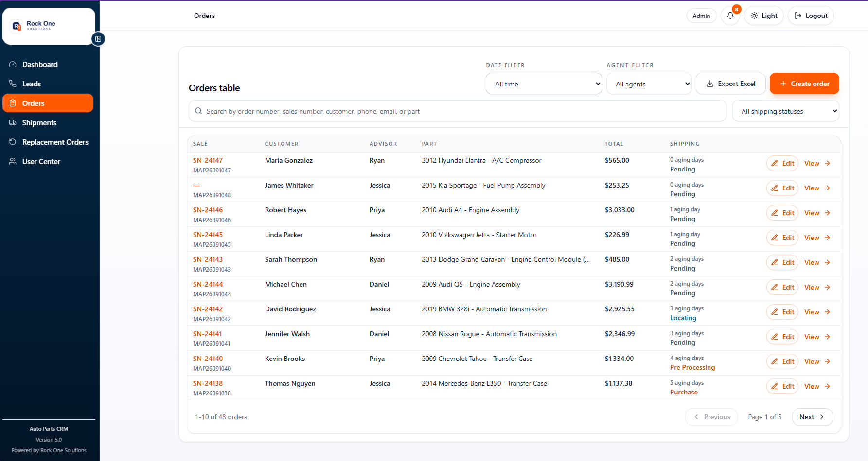
Task: Collapse the sidebar with the panel icon
Action: pos(98,39)
